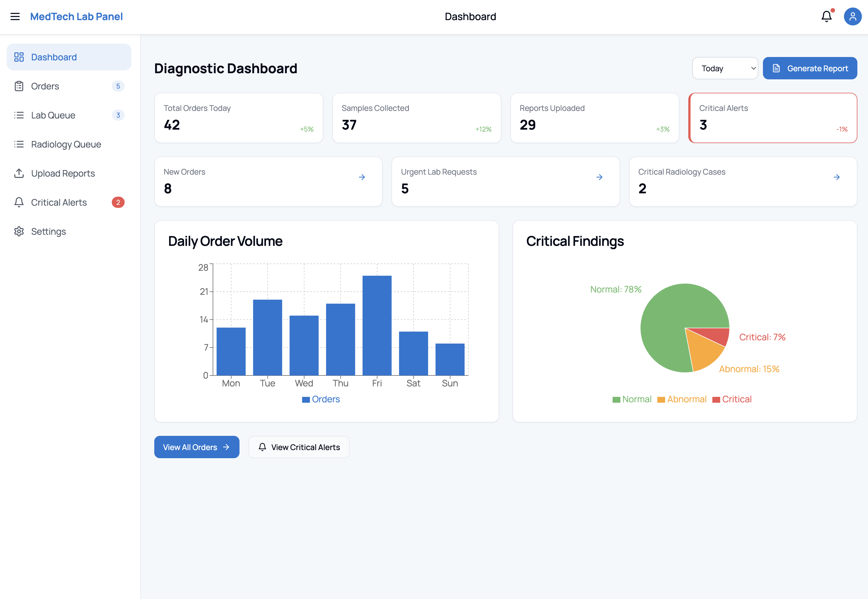Click the Urgent Lab Requests arrow

point(599,177)
